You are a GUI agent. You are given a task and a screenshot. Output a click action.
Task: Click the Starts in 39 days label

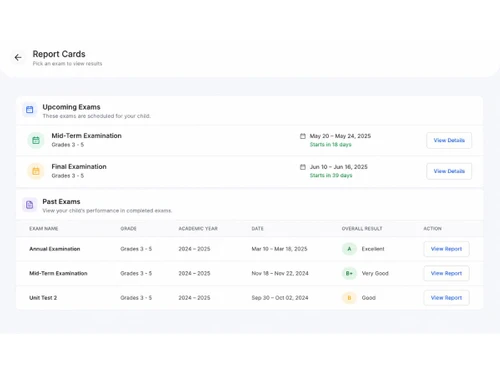(x=331, y=175)
